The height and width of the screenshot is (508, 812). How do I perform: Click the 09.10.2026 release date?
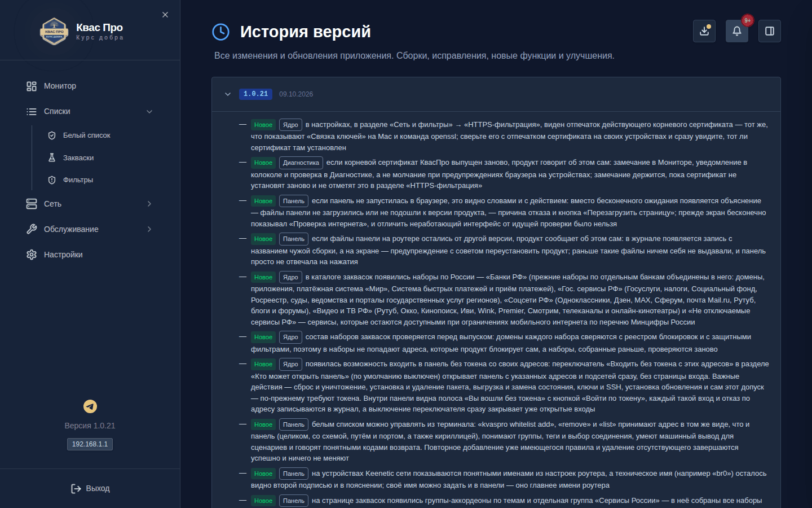[296, 94]
